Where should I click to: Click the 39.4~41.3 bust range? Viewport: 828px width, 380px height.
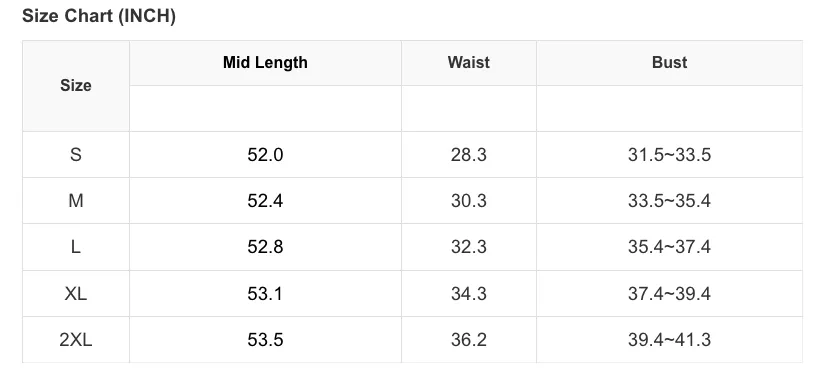point(670,339)
